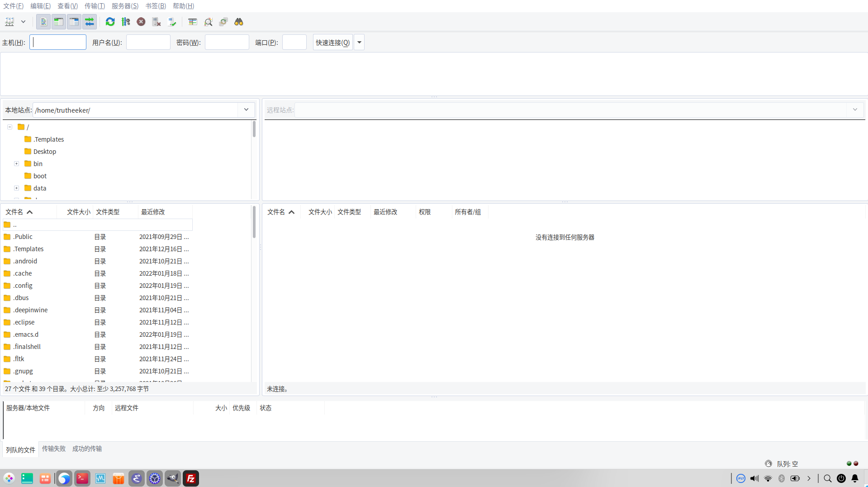
Task: Disconnect from the current server
Action: (157, 22)
